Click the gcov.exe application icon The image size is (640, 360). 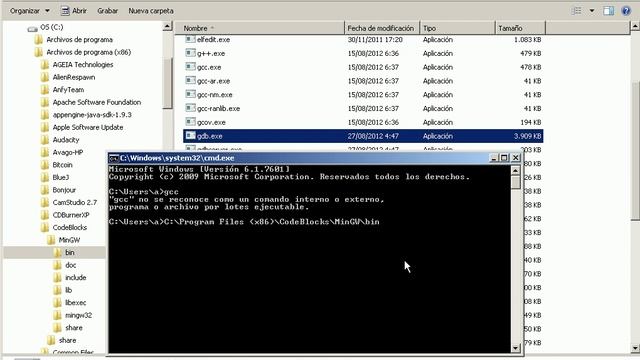tap(190, 122)
